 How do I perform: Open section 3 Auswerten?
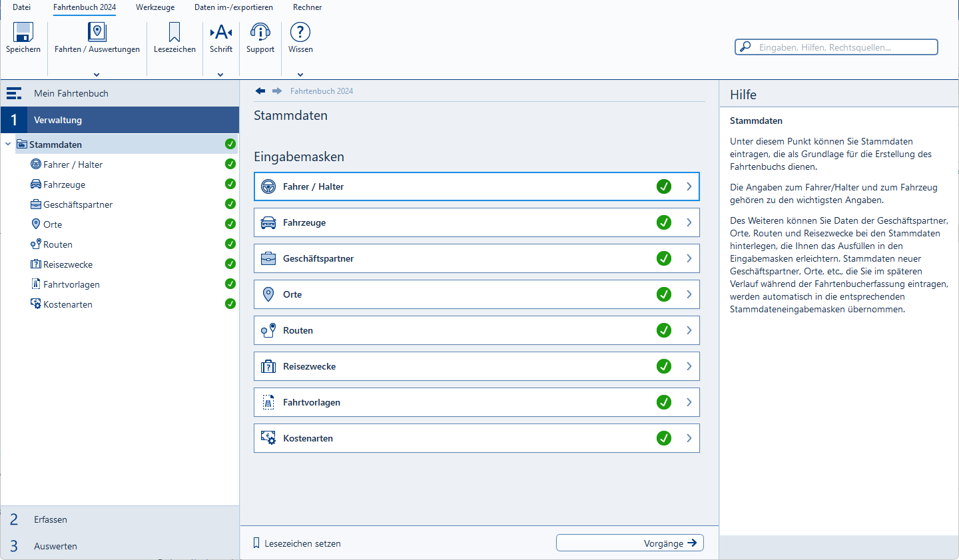tap(120, 546)
